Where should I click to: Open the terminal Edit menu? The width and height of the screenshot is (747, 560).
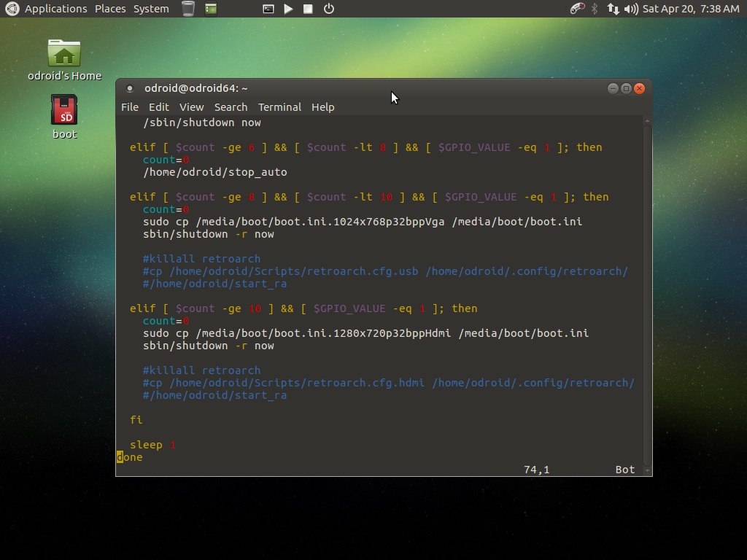[158, 106]
